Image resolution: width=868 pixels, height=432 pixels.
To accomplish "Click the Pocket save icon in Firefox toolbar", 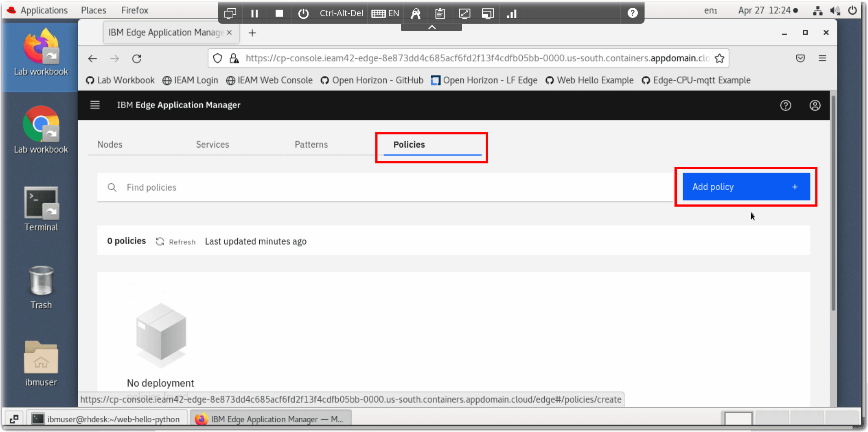I will click(800, 58).
